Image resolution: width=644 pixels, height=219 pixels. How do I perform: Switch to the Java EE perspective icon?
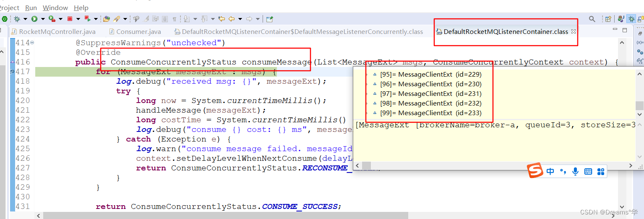pyautogui.click(x=621, y=19)
